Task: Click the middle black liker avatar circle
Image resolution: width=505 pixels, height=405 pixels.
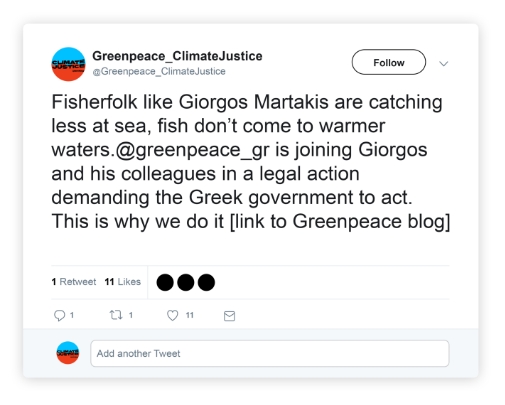Action: pyautogui.click(x=186, y=282)
